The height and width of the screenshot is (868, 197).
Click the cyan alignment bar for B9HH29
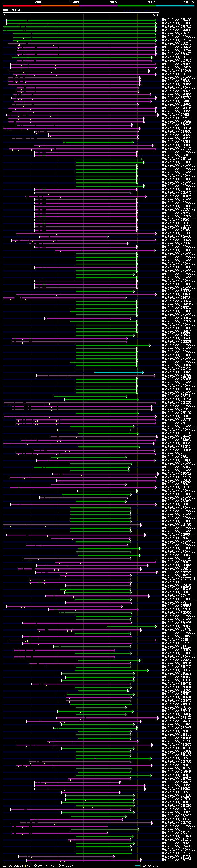coord(119,372)
